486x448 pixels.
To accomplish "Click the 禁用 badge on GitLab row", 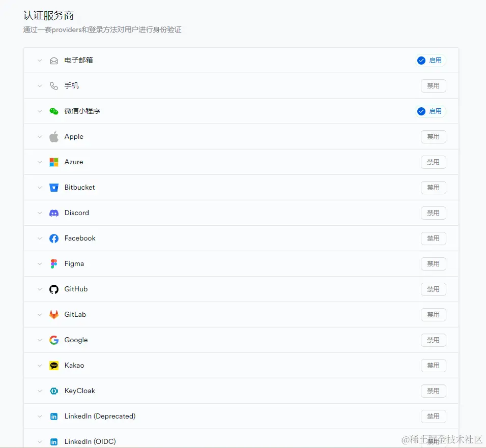I will coord(433,315).
